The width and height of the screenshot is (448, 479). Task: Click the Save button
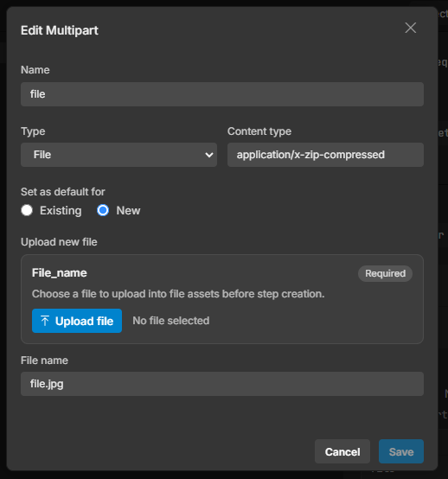[401, 451]
